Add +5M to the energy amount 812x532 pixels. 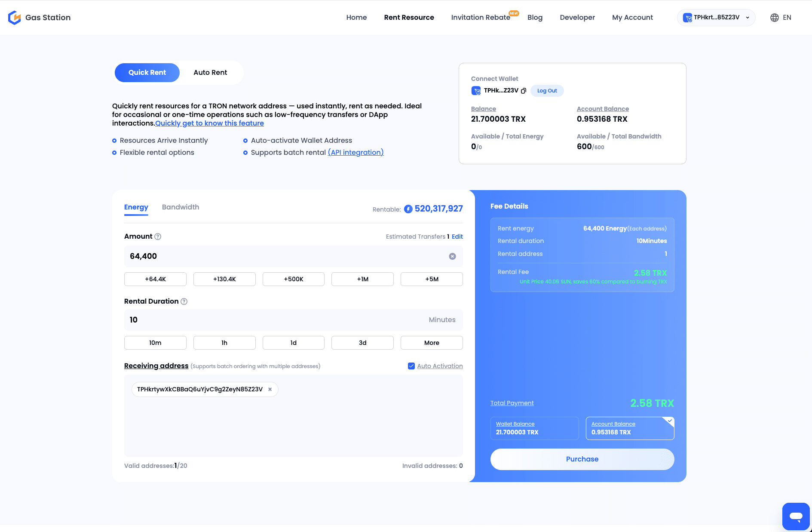pos(432,279)
